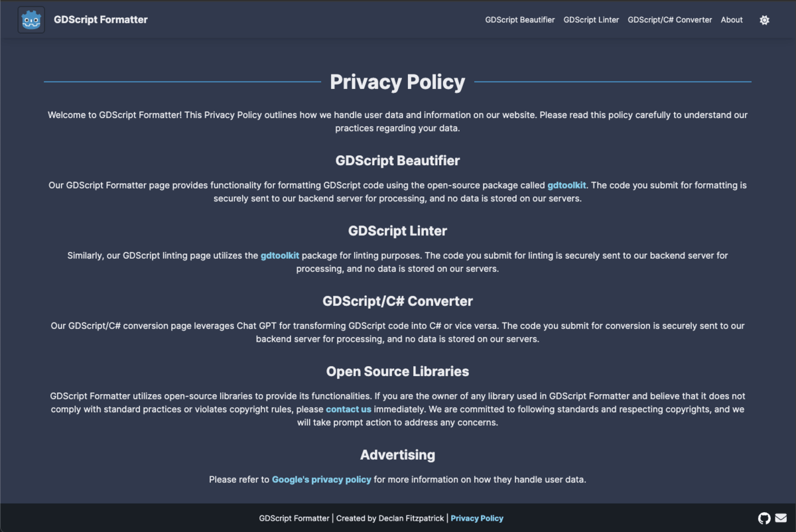Click the contact us link

pos(348,409)
